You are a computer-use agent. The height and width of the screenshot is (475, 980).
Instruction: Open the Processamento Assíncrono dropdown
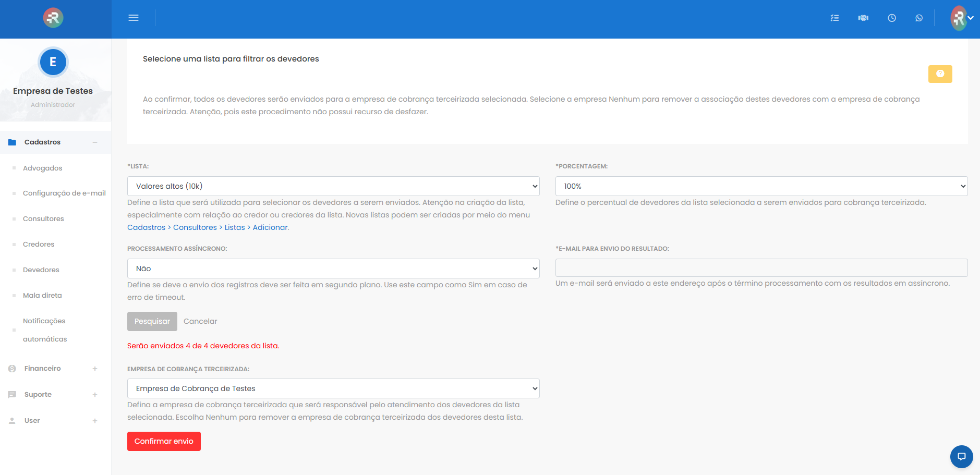coord(333,269)
